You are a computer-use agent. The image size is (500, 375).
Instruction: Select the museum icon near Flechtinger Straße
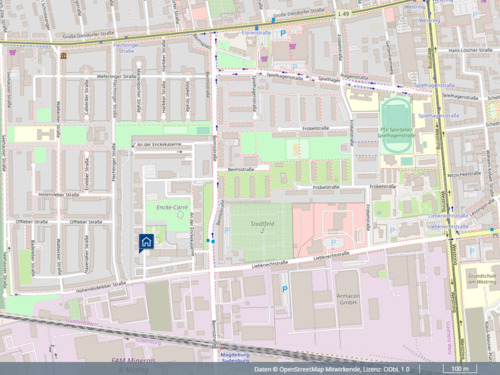[x=63, y=56]
